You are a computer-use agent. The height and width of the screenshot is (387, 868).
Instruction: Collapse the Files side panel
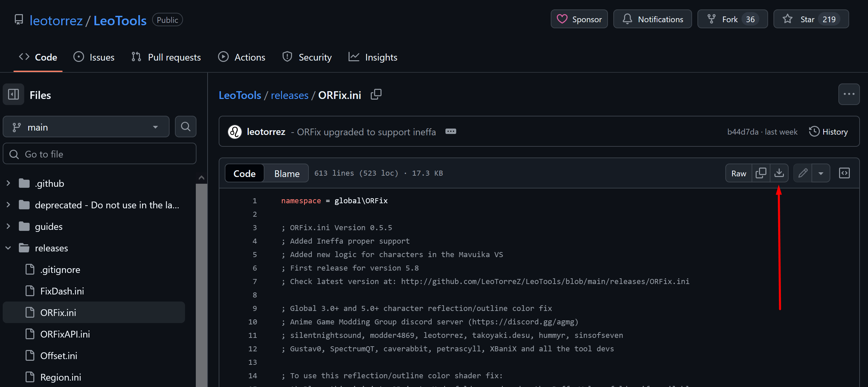[x=13, y=94]
